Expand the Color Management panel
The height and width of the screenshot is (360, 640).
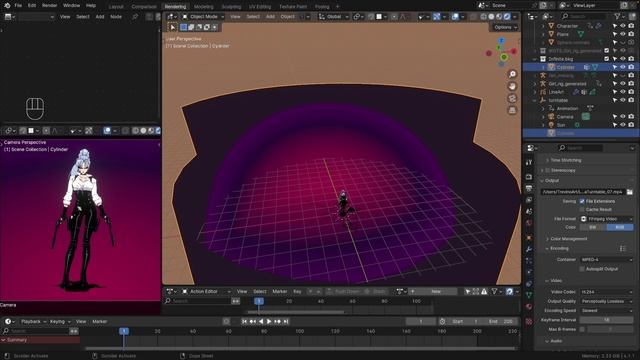pyautogui.click(x=569, y=239)
